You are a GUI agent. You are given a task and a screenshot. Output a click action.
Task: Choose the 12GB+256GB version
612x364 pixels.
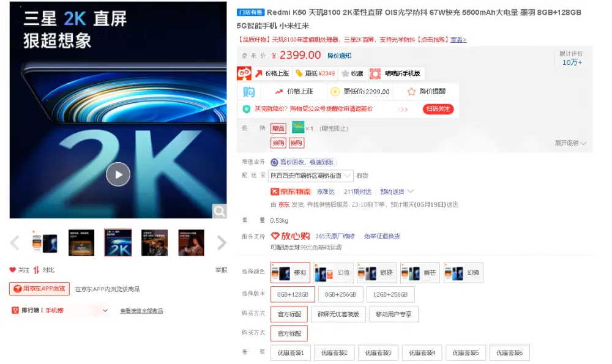390,294
